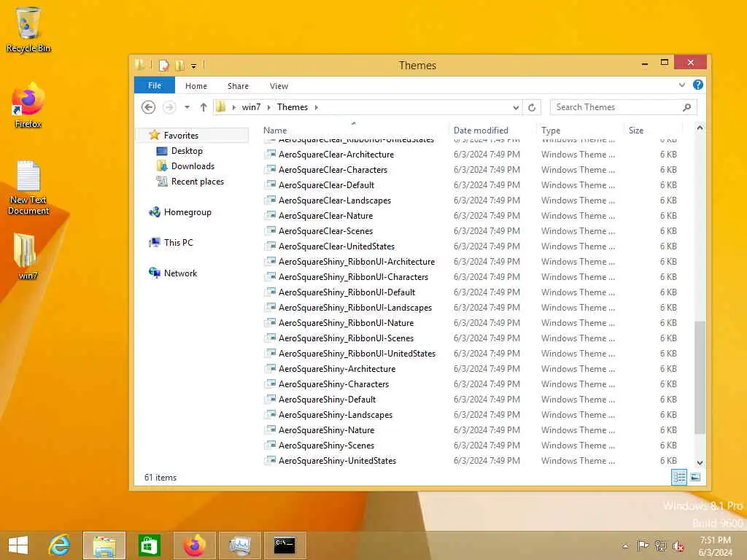Click Themes in the address breadcrumb
747x560 pixels.
293,107
